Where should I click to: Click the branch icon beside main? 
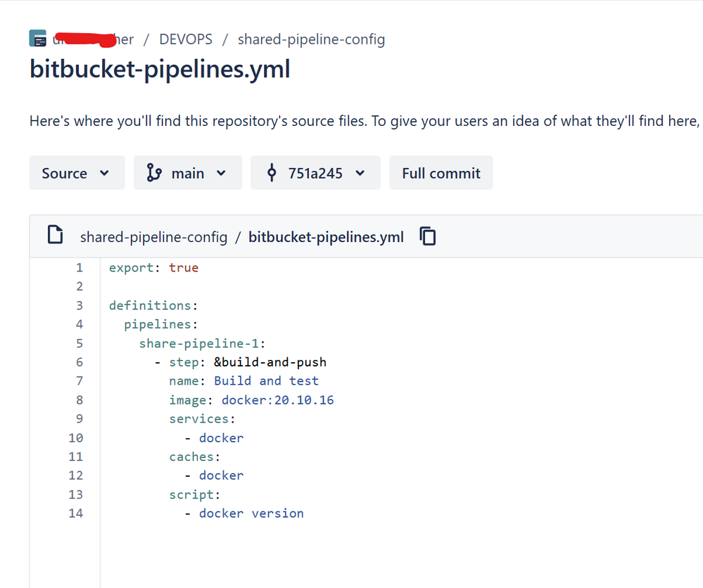(x=154, y=172)
